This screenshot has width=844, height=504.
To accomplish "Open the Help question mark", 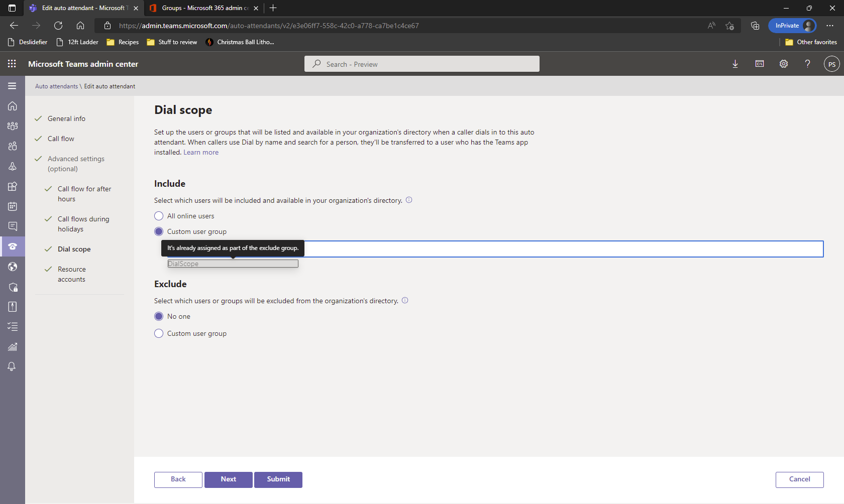I will tap(808, 64).
